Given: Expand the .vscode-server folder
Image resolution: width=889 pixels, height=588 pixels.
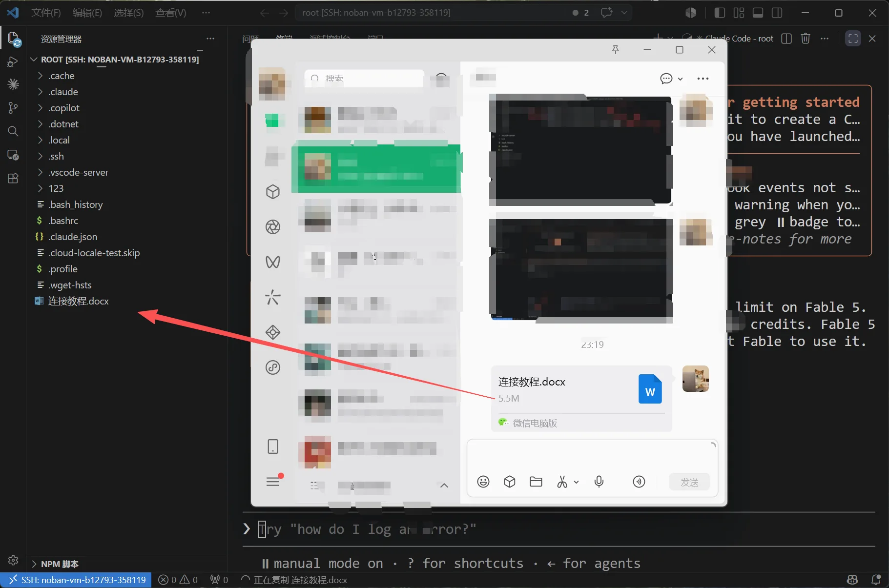Looking at the screenshot, I should (78, 172).
